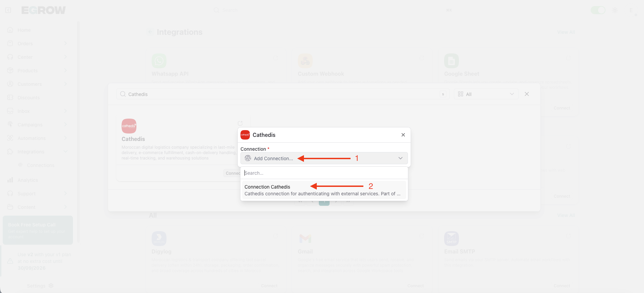644x293 pixels.
Task: Click the Inbox sidebar icon
Action: coord(10,111)
